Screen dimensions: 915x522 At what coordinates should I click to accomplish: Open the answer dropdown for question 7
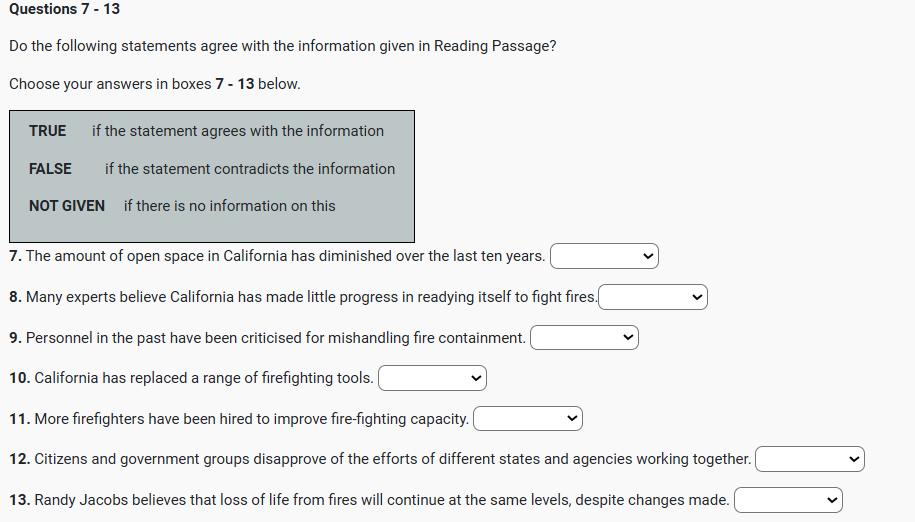604,257
